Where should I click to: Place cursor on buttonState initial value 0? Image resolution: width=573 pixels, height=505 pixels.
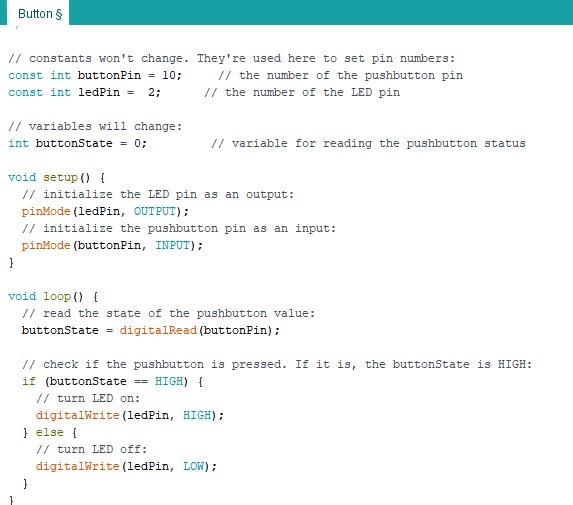[x=138, y=143]
